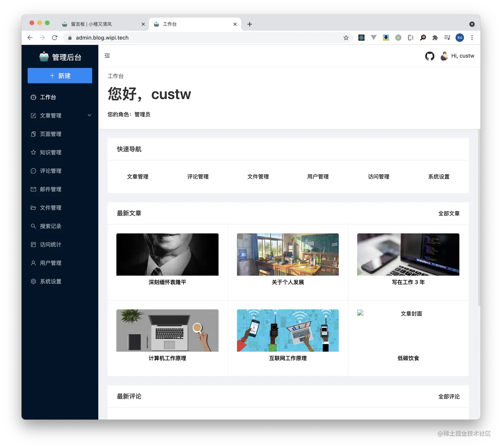The width and height of the screenshot is (502, 448).
Task: Collapse the sidebar using the top-left icon
Action: (x=107, y=56)
